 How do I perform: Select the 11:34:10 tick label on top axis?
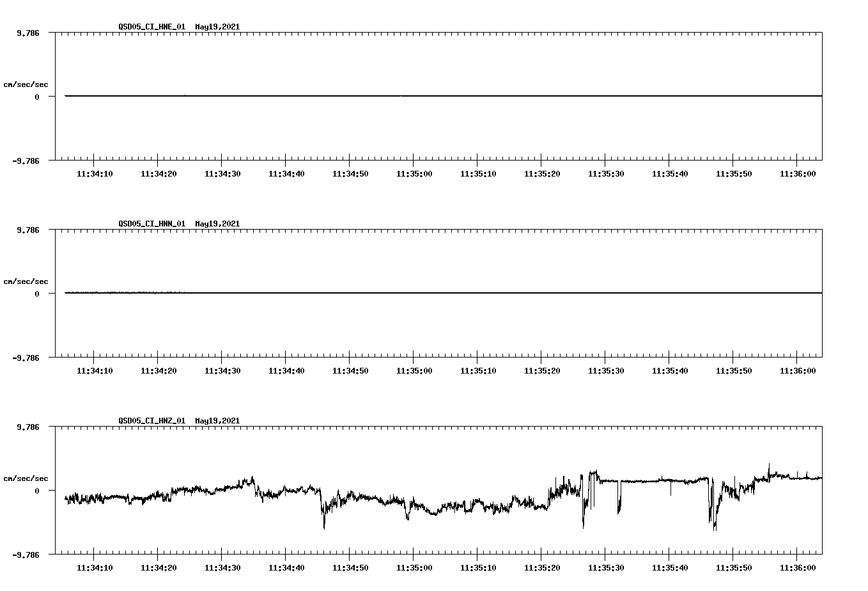(x=95, y=173)
